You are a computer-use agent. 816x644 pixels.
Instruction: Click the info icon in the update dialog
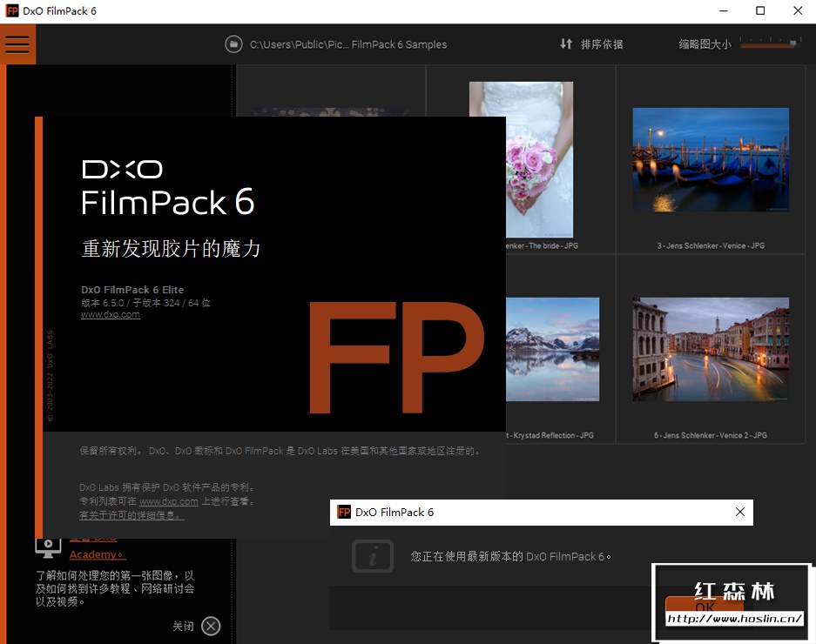click(x=373, y=556)
